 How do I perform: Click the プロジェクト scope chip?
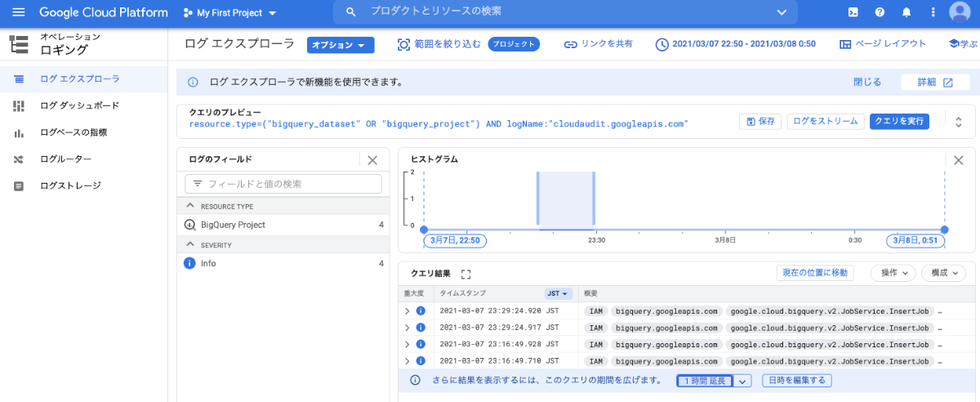[514, 44]
